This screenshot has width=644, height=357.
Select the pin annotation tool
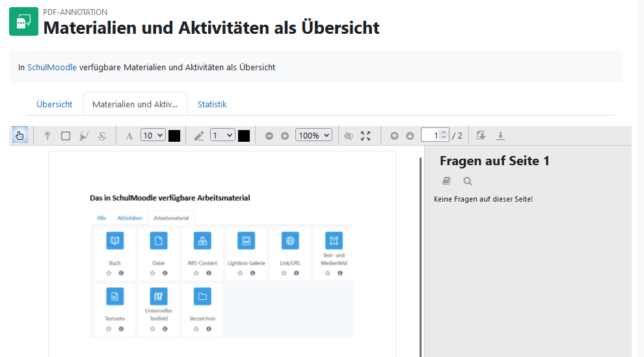[47, 136]
